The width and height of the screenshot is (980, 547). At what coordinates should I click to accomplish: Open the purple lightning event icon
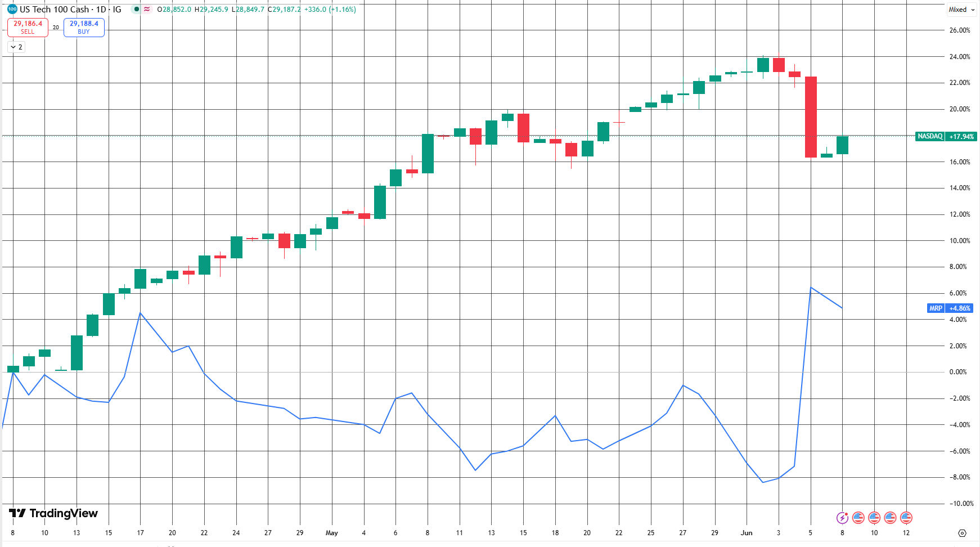pyautogui.click(x=842, y=518)
